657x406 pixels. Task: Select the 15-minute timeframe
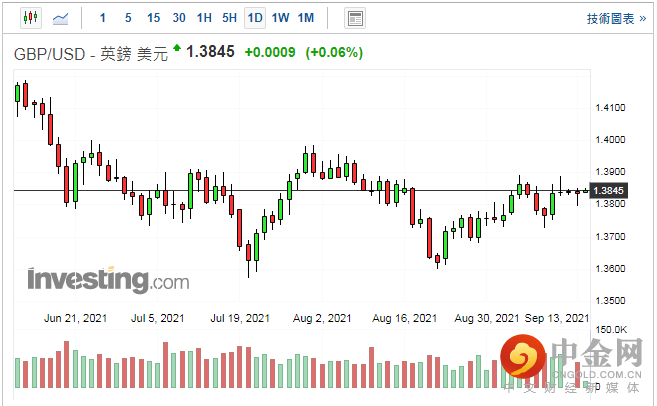153,18
